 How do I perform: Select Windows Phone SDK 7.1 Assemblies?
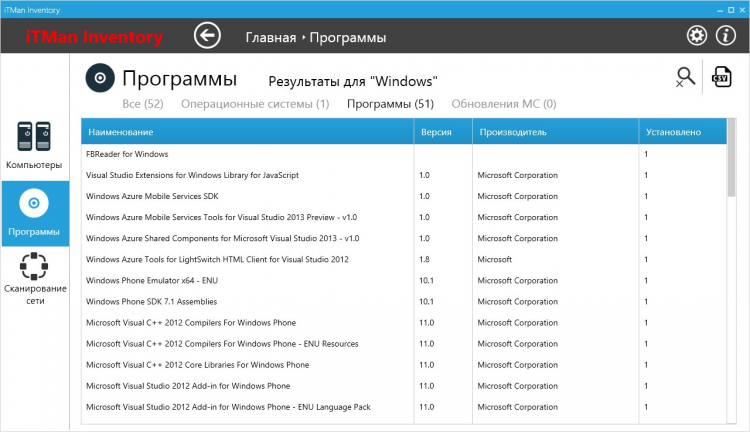coord(404,301)
